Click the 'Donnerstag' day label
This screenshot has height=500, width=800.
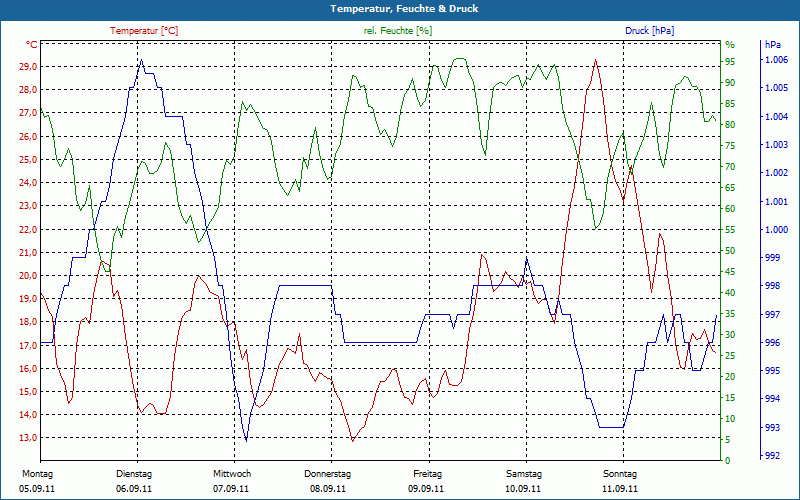click(328, 474)
